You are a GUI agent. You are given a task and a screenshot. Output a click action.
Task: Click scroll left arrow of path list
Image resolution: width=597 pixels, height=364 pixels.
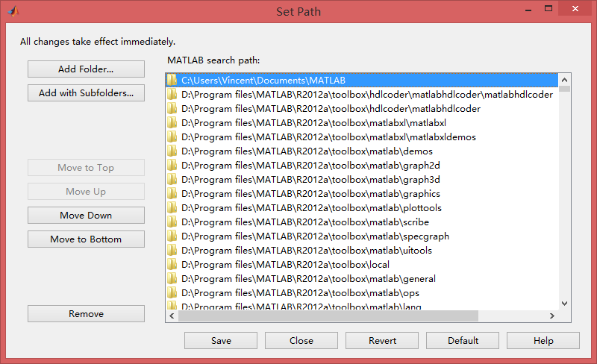(x=172, y=316)
